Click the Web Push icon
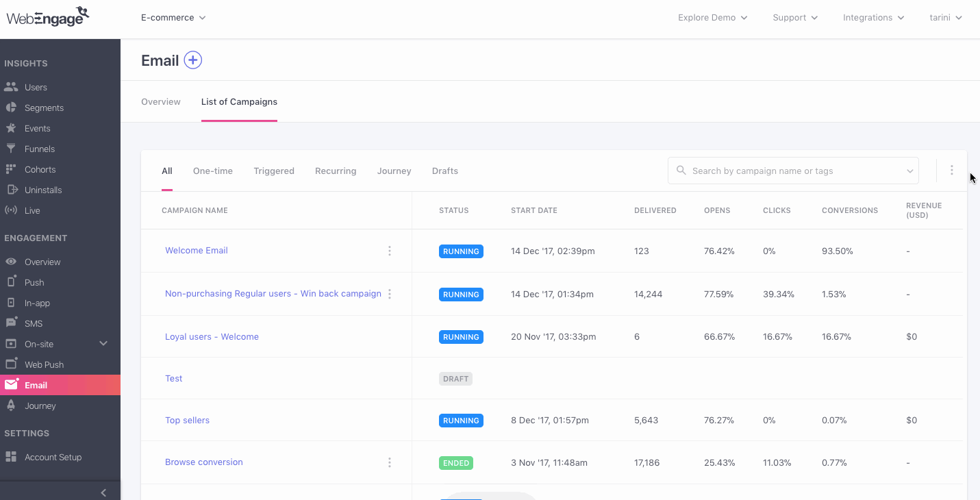This screenshot has width=980, height=500. [11, 364]
